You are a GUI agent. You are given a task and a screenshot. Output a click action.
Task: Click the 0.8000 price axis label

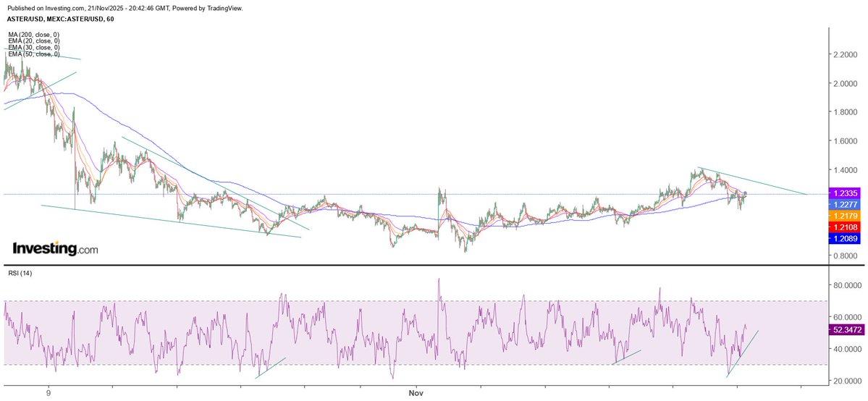[846, 256]
